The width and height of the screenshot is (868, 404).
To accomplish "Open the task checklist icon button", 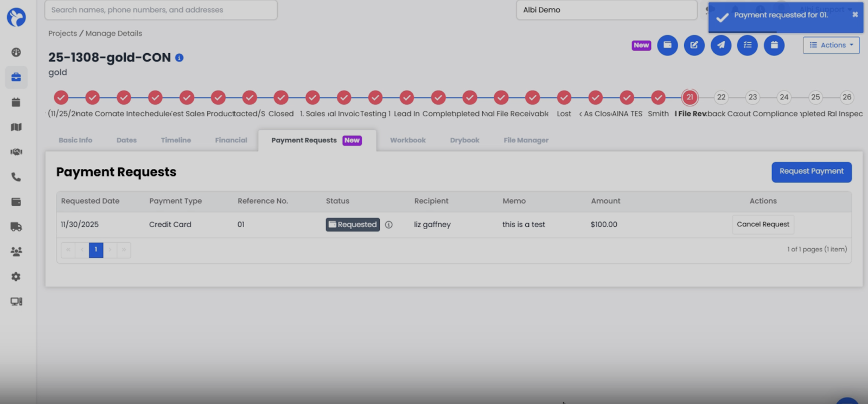I will click(747, 45).
